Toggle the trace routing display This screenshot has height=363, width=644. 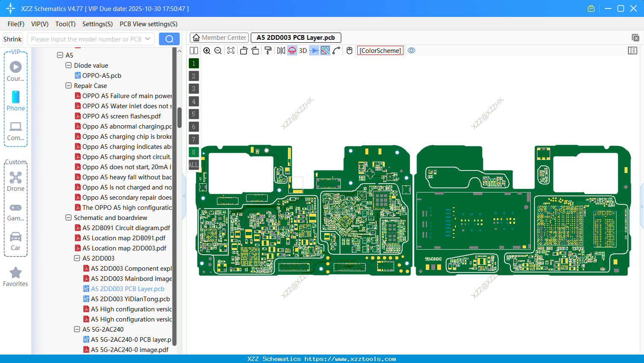[x=325, y=51]
